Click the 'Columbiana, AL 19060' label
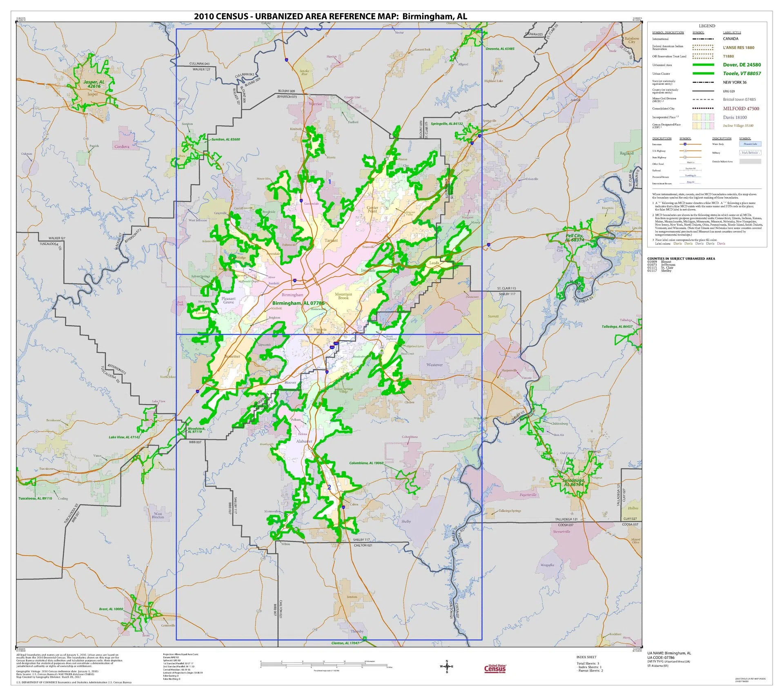This screenshot has width=784, height=696. [x=366, y=463]
